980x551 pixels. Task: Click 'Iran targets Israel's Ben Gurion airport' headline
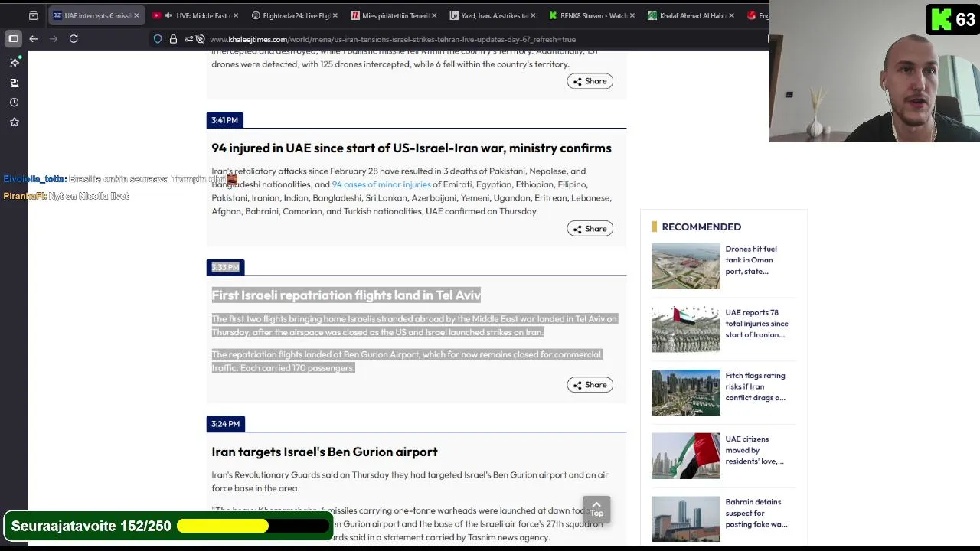click(x=325, y=452)
